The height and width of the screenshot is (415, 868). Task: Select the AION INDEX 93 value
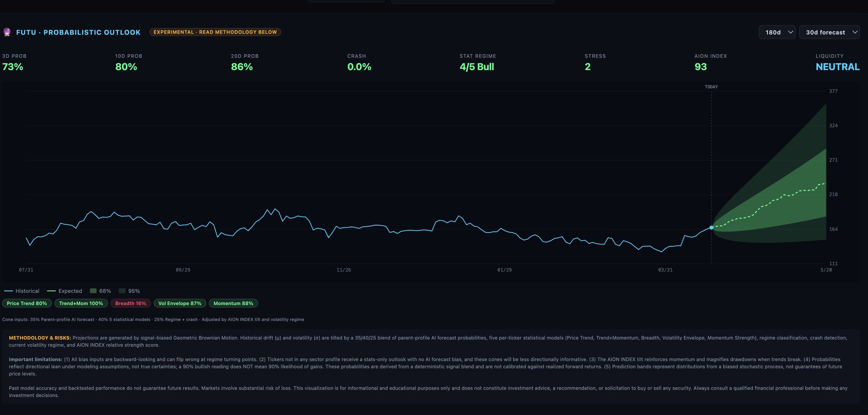pyautogui.click(x=701, y=66)
